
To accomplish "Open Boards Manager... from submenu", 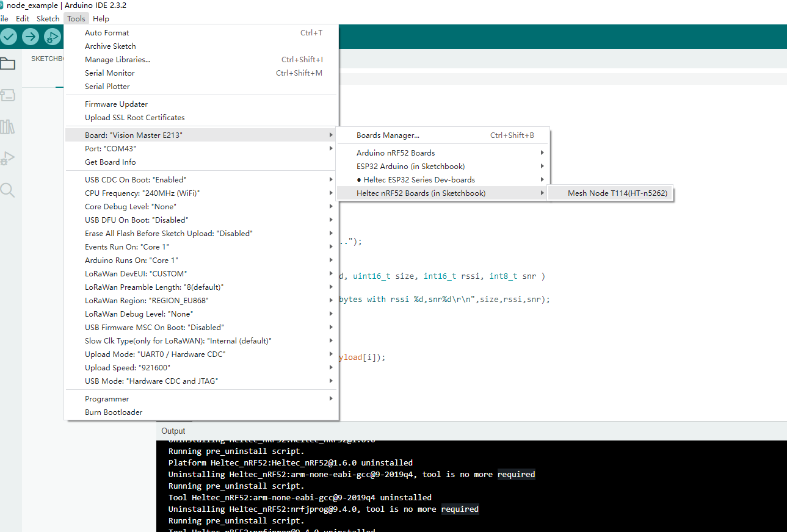I will click(388, 135).
